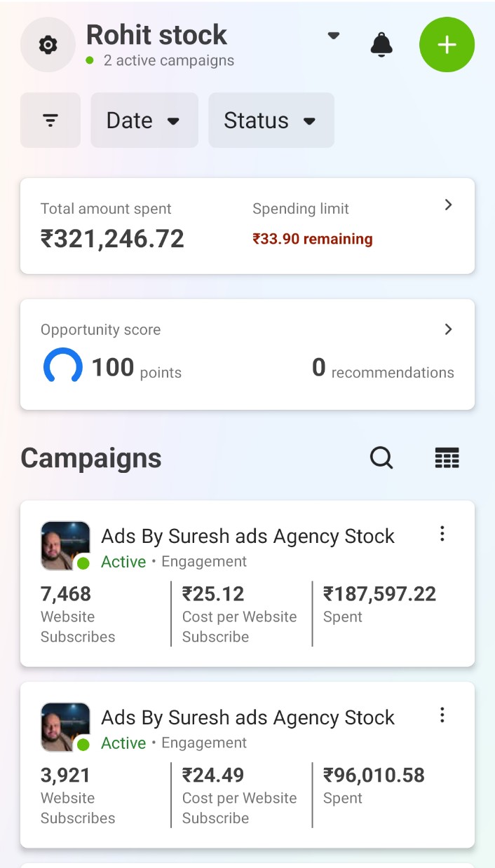Viewport: 495px width, 868px height.
Task: Tap the first campaign's profile thumbnail
Action: [65, 544]
